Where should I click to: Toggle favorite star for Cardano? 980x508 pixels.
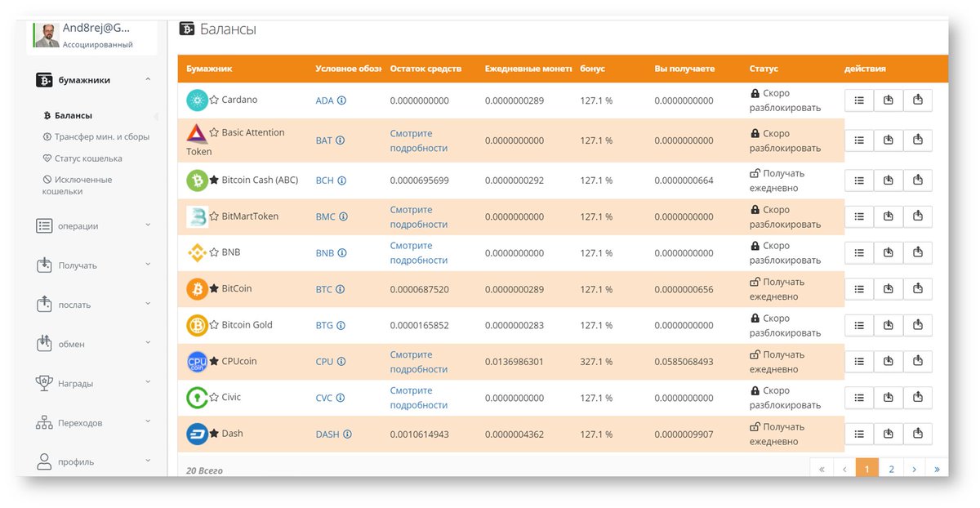click(x=214, y=100)
